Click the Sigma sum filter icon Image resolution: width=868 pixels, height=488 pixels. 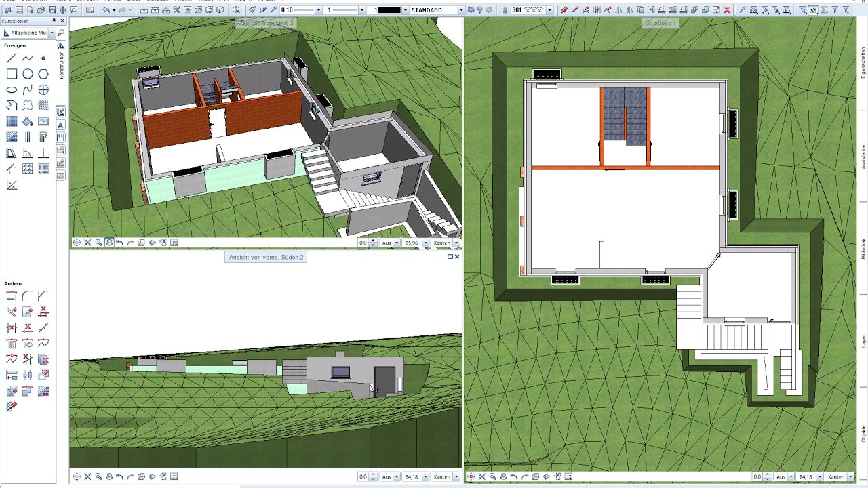click(x=824, y=9)
